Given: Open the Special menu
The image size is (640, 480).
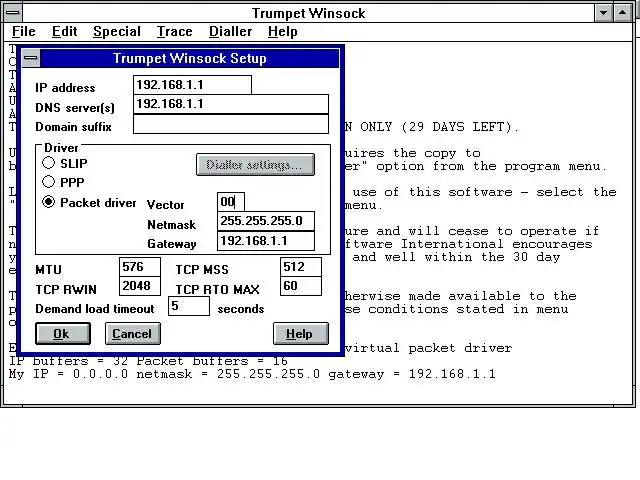Looking at the screenshot, I should (x=117, y=31).
